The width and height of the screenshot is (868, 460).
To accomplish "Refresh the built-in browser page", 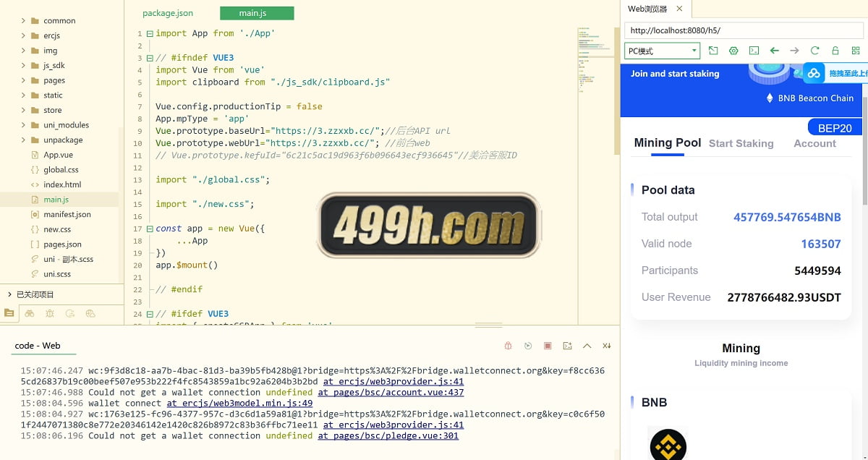I will click(x=814, y=51).
